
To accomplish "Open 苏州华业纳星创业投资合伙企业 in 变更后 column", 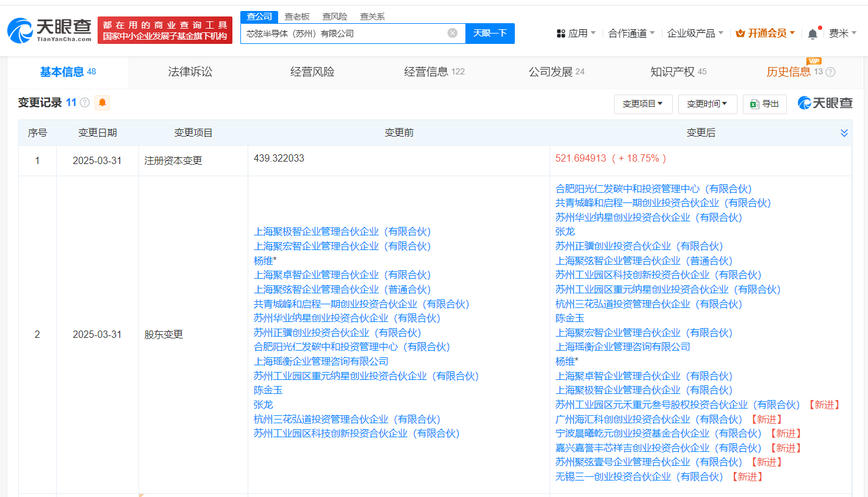I will (x=648, y=218).
